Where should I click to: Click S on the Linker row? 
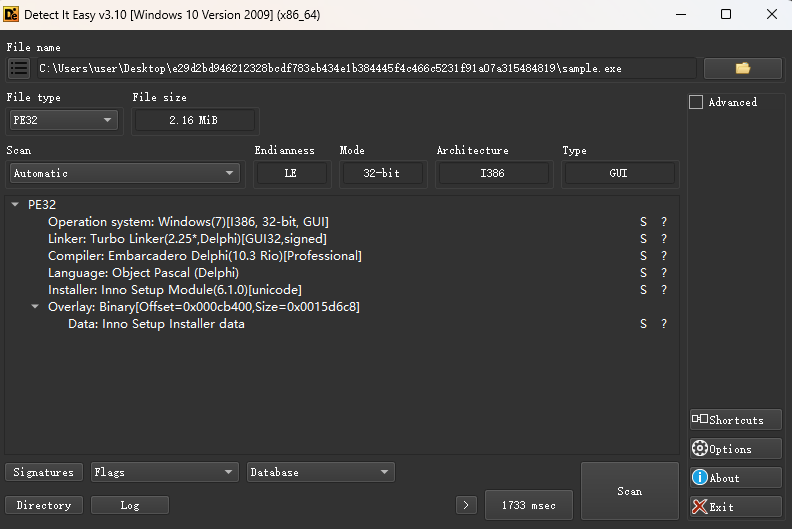(x=644, y=239)
